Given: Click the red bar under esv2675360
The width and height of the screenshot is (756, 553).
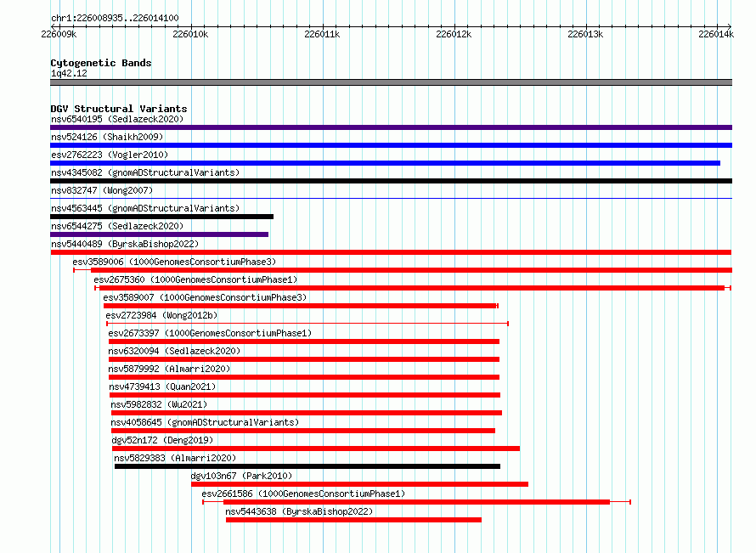Looking at the screenshot, I should [x=412, y=288].
